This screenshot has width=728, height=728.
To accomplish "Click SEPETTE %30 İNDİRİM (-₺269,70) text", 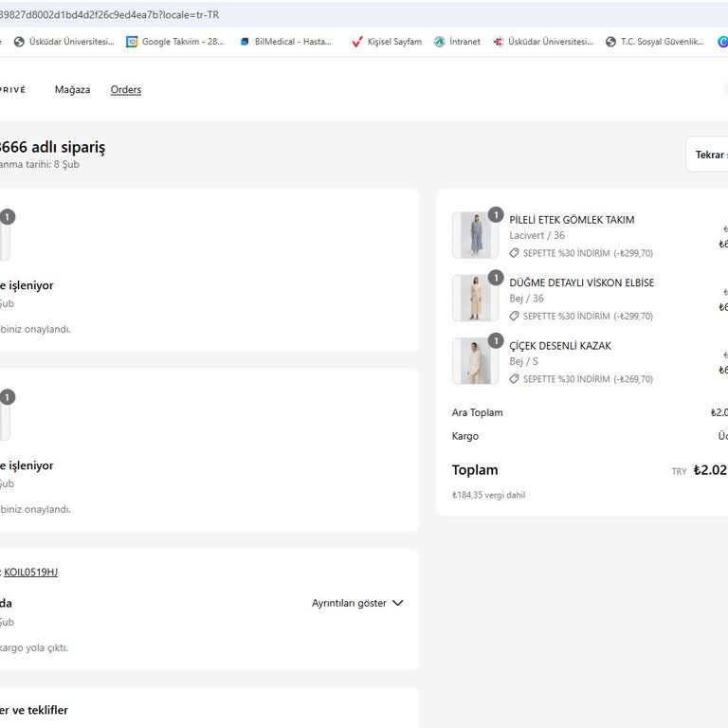I will pos(588,379).
